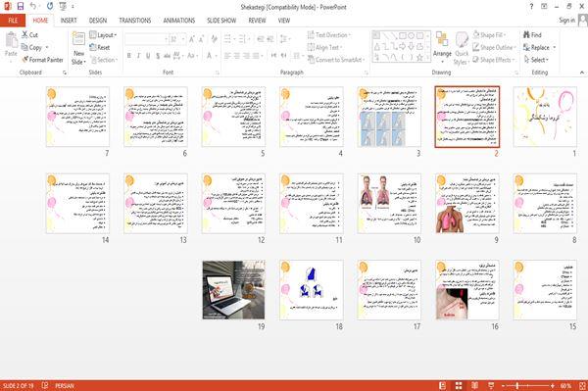The width and height of the screenshot is (588, 391).
Task: Click the Paste icon in Clipboard group
Action: [11, 45]
